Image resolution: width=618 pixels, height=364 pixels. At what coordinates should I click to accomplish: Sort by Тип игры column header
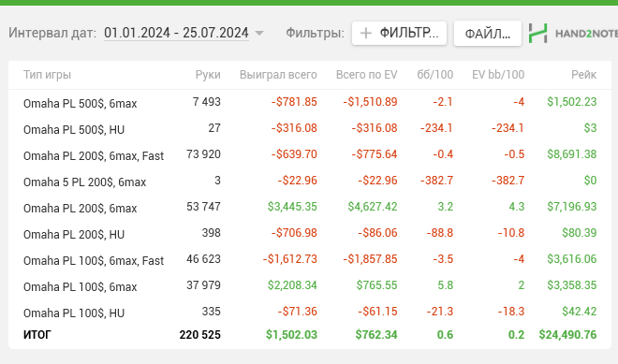point(48,75)
